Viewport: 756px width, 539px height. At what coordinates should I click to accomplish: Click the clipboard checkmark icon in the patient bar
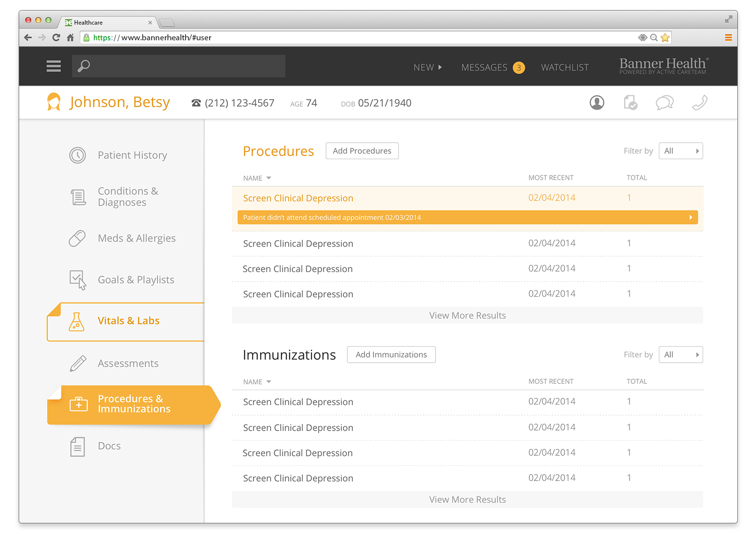pos(631,103)
